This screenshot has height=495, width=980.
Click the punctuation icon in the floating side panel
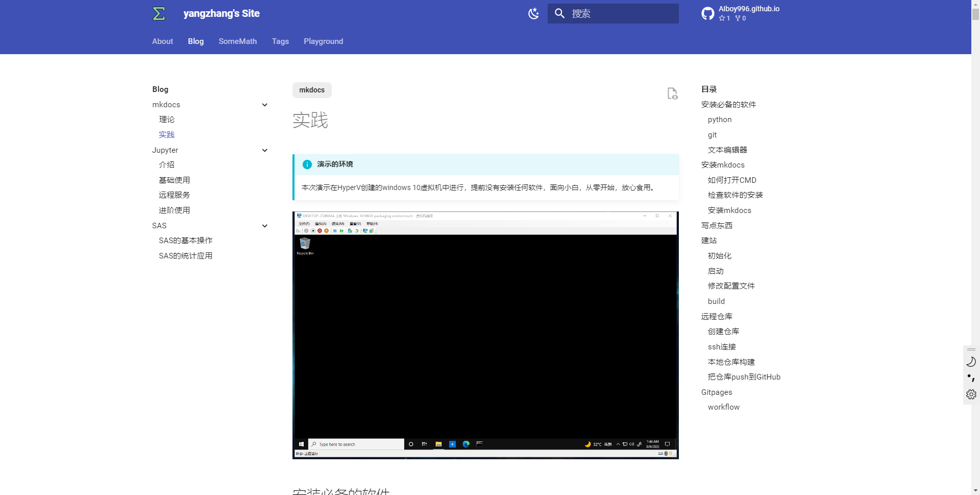(x=971, y=378)
